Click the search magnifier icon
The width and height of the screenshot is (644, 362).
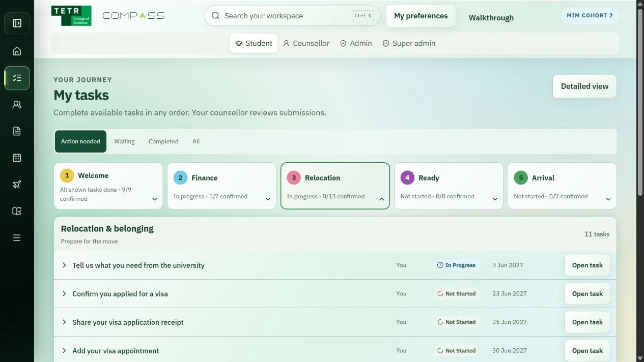(215, 16)
